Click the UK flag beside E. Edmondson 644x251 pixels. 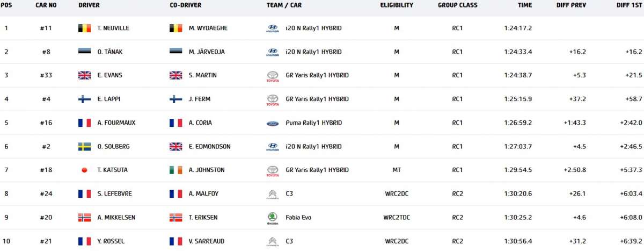(x=175, y=147)
